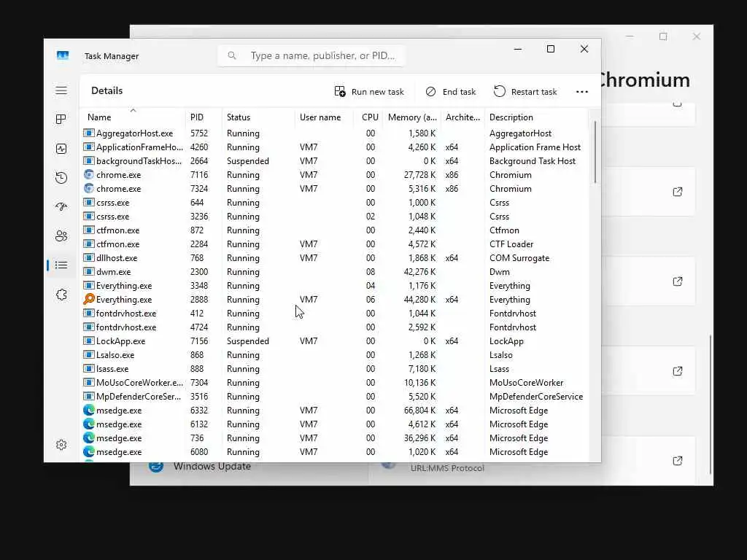The height and width of the screenshot is (560, 747).
Task: Select the Lsalso.exe process name
Action: pos(115,355)
